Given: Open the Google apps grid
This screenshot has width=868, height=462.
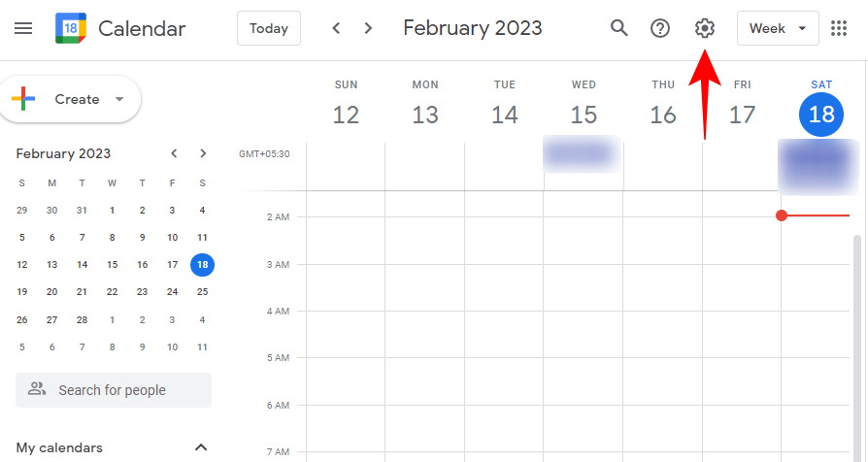Looking at the screenshot, I should [x=840, y=28].
